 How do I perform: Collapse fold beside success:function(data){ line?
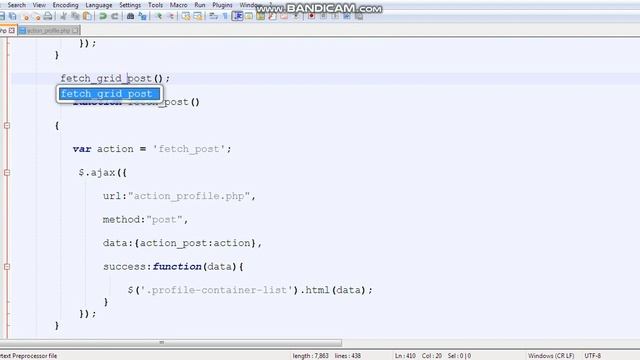7,267
